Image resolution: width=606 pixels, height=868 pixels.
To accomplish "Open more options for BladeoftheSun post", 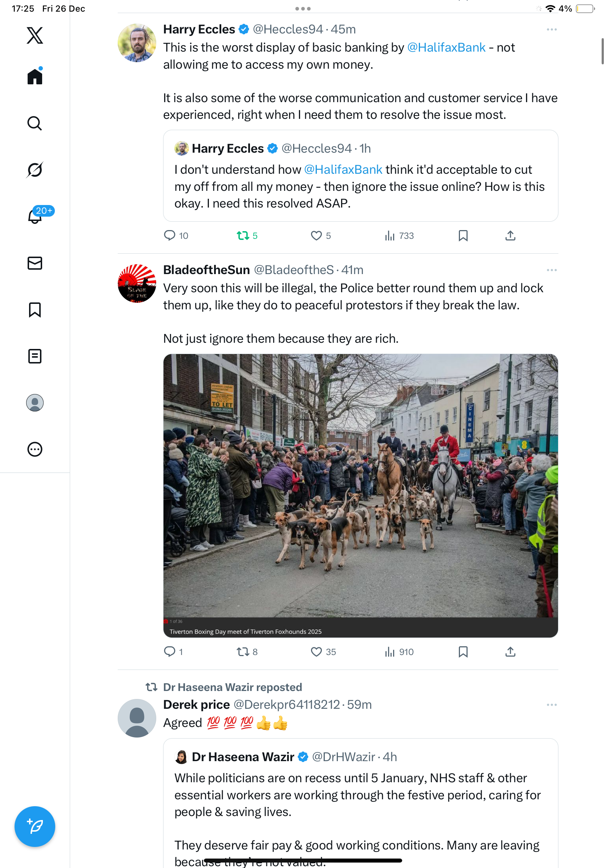I will (x=551, y=270).
